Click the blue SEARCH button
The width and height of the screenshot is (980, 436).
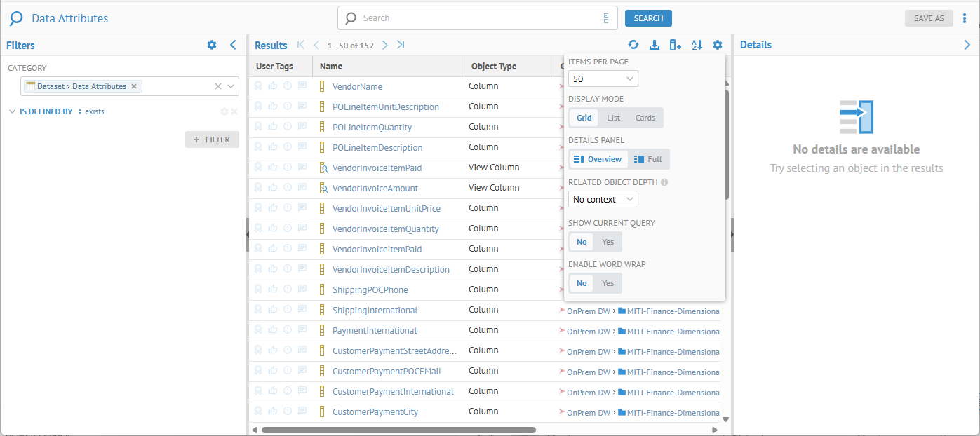coord(648,18)
